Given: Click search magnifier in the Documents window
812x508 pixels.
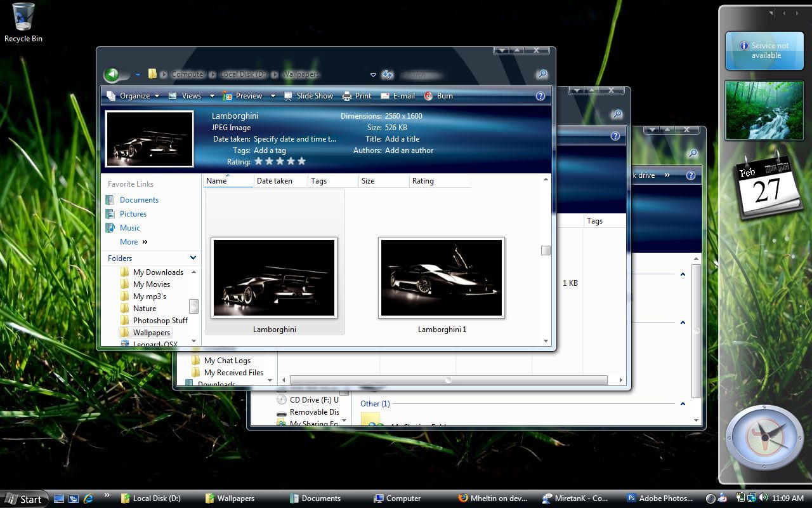Looking at the screenshot, I should [617, 114].
